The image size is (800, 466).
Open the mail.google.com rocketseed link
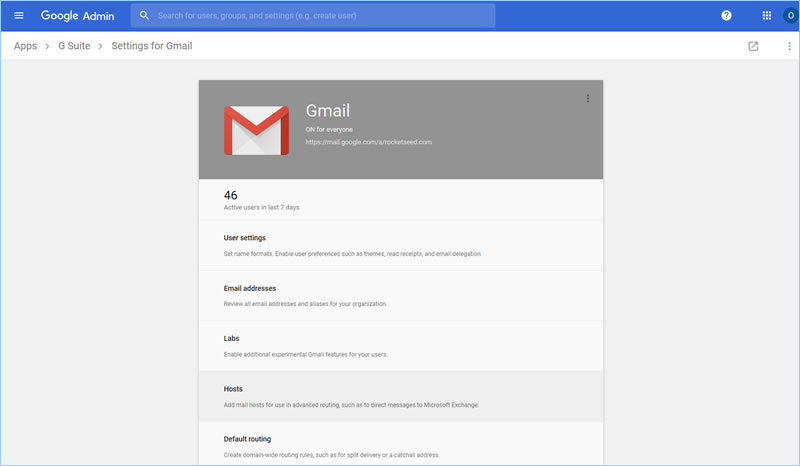coord(369,142)
